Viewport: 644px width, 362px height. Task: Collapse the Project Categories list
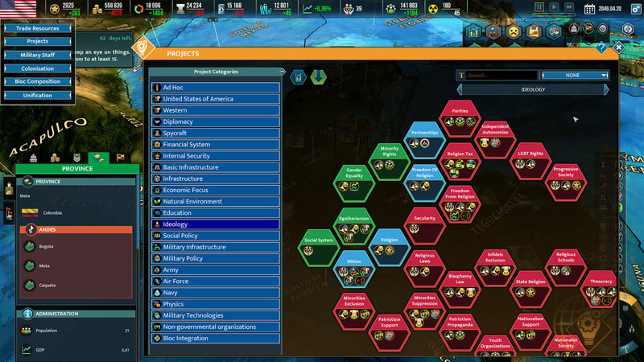pyautogui.click(x=283, y=72)
